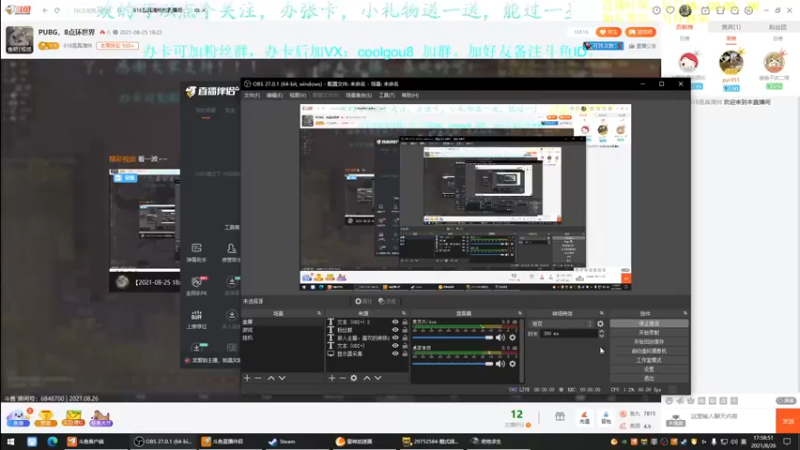Toggle lock on 文本 (GDI+) source
This screenshot has width=800, height=450.
pyautogui.click(x=405, y=345)
